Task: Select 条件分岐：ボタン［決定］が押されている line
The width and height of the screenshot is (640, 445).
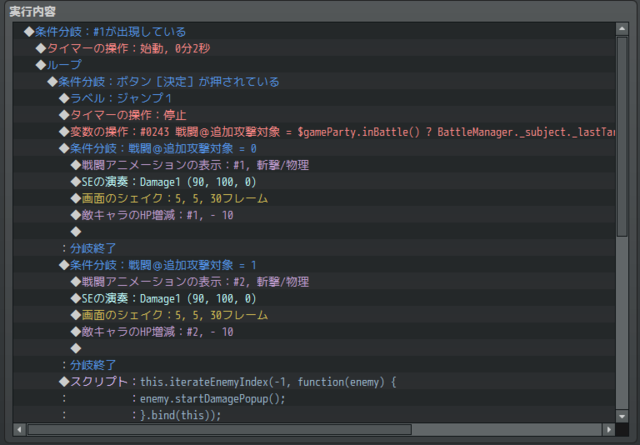Action: (x=314, y=82)
